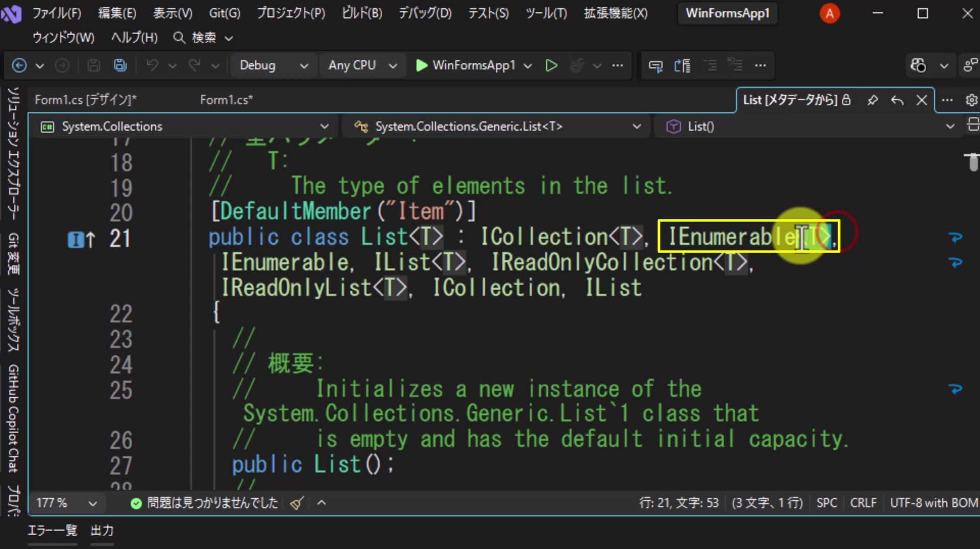Open the Any CPU platform dropdown
Screen dimensions: 980x549
[x=362, y=65]
